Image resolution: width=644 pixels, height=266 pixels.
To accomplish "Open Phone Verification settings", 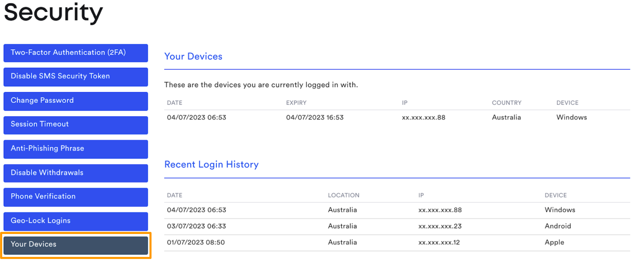I will [76, 197].
